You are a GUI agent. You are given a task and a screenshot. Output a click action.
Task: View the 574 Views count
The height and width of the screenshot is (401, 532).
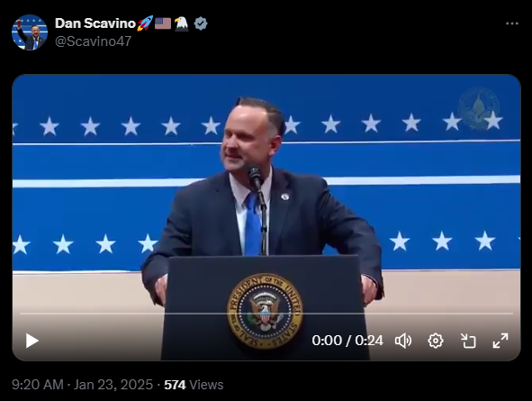point(194,385)
